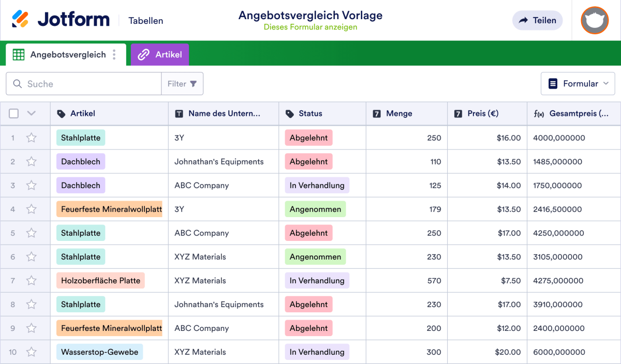Image resolution: width=621 pixels, height=364 pixels.
Task: Click the number icon in the Menge header
Action: (x=376, y=113)
